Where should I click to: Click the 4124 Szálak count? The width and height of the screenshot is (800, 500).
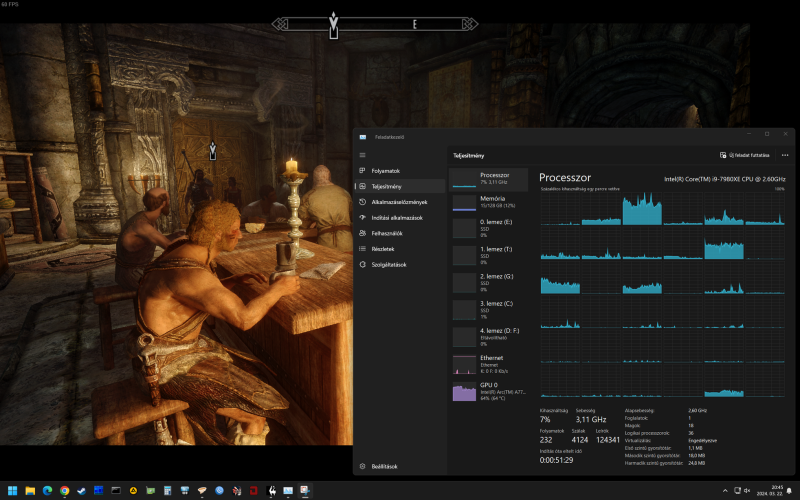(x=580, y=440)
